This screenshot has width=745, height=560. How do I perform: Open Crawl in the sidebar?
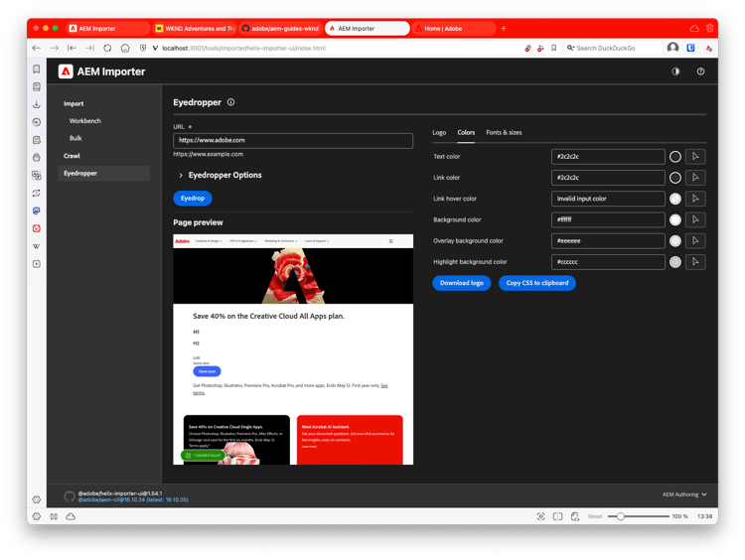click(x=72, y=156)
